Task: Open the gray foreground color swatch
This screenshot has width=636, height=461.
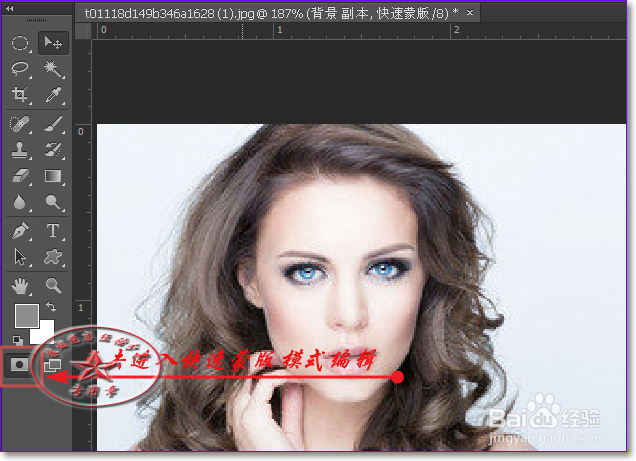Action: click(27, 315)
